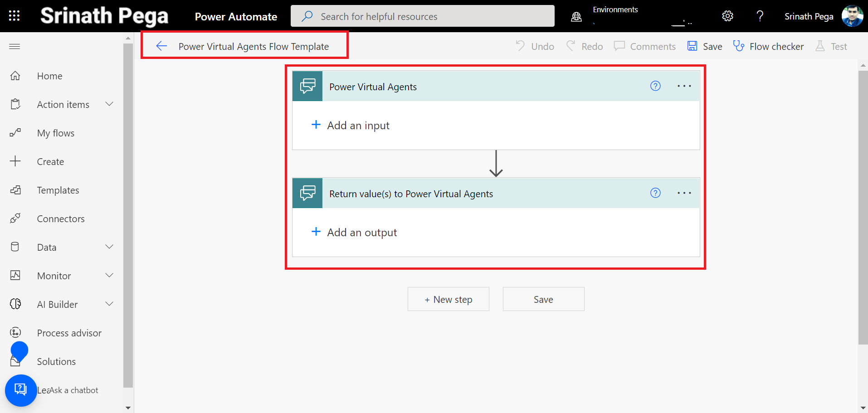Open the app launcher waffle icon
The image size is (868, 413).
point(14,16)
